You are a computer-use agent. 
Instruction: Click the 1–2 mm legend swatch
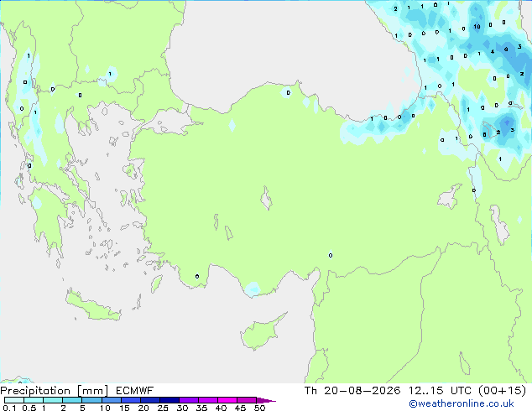[x=53, y=400]
